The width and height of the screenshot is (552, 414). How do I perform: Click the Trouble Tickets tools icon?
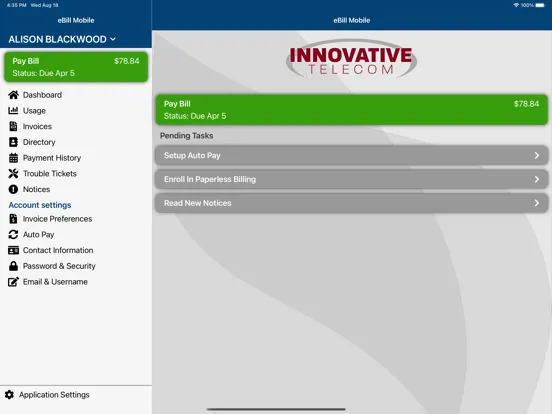[x=13, y=174]
